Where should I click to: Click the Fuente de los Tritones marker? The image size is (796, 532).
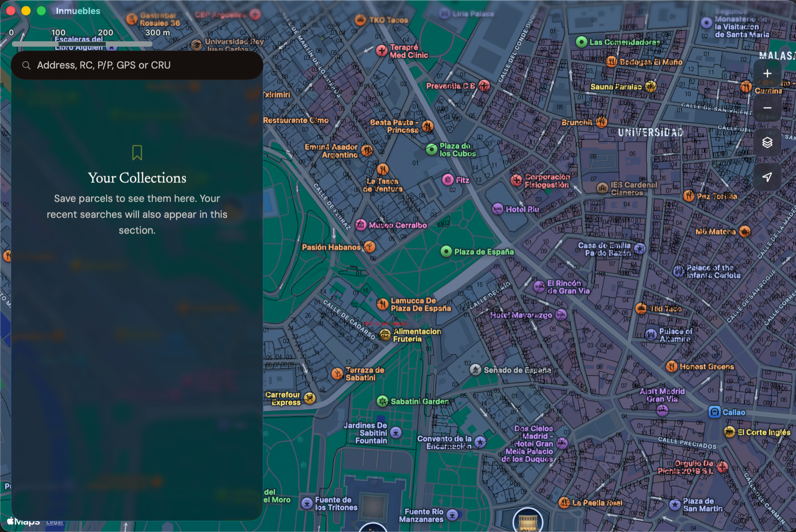click(x=307, y=503)
